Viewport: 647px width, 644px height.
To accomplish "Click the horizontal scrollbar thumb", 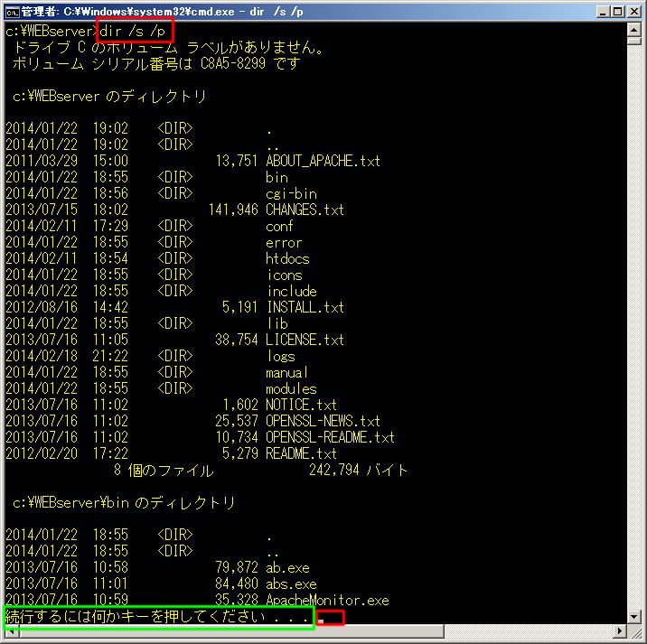I will [231, 630].
